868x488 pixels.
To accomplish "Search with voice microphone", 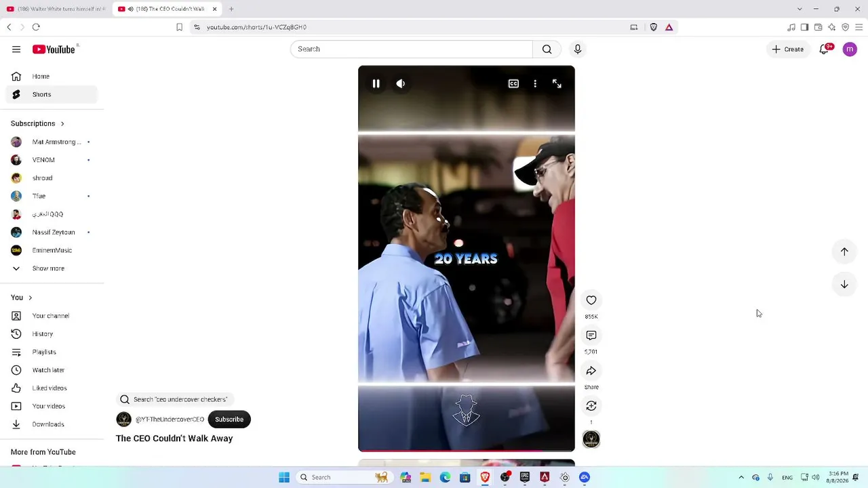I will [578, 49].
